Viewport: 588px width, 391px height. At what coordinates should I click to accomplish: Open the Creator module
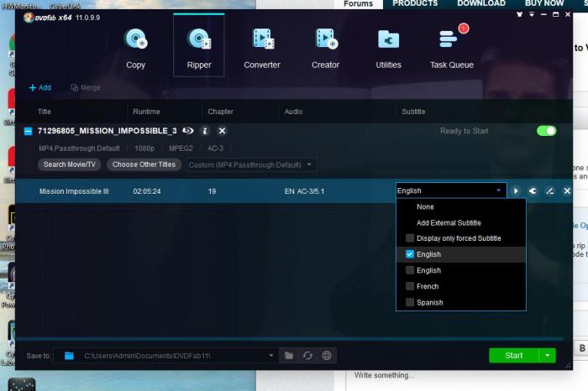click(325, 49)
